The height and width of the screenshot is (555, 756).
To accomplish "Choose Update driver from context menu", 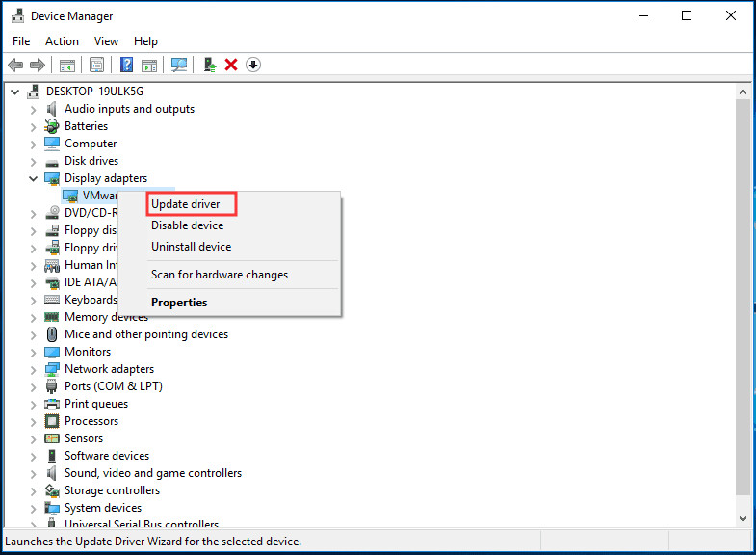I will 186,204.
